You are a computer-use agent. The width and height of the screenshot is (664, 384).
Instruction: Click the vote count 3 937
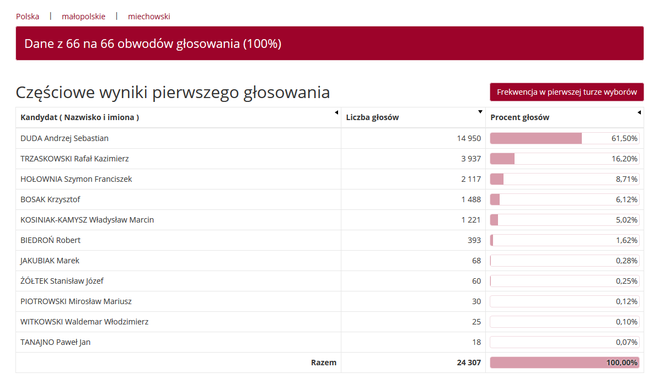pyautogui.click(x=471, y=158)
